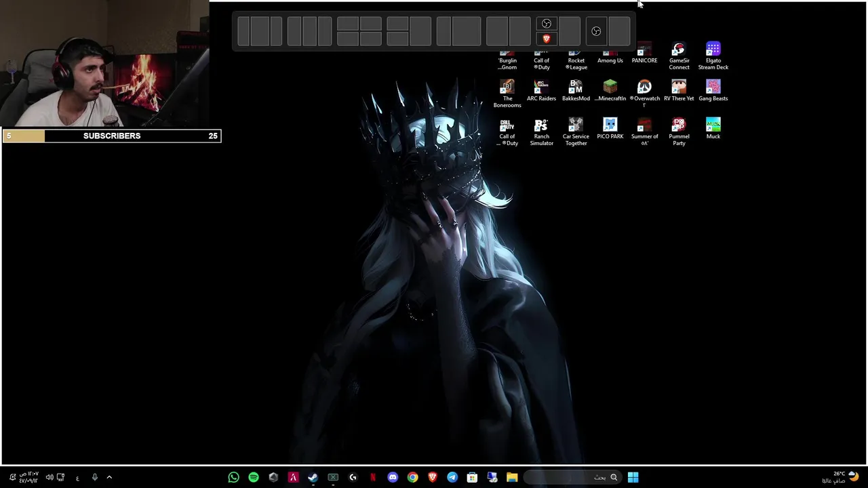The image size is (868, 488).
Task: Select Call of Duty icon beside Ranch Simulator
Action: [x=507, y=132]
